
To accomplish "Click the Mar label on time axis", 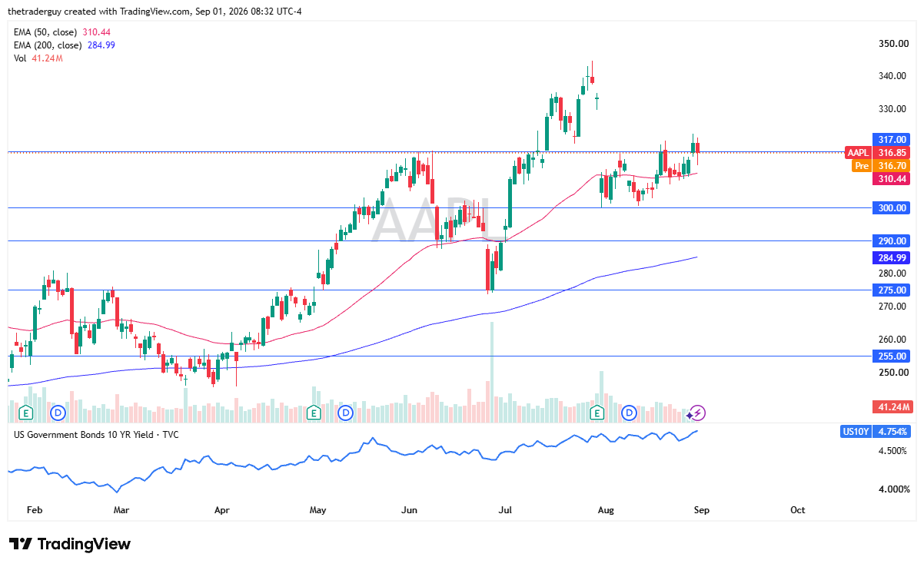I will [123, 509].
